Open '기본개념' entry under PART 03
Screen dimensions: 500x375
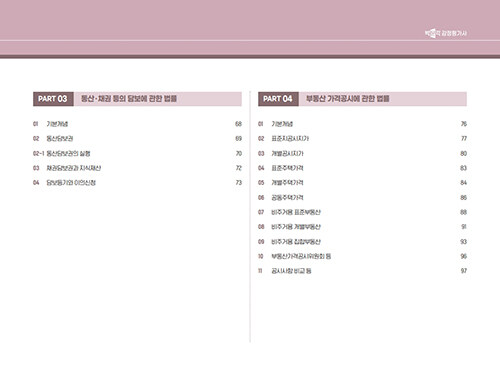point(57,124)
